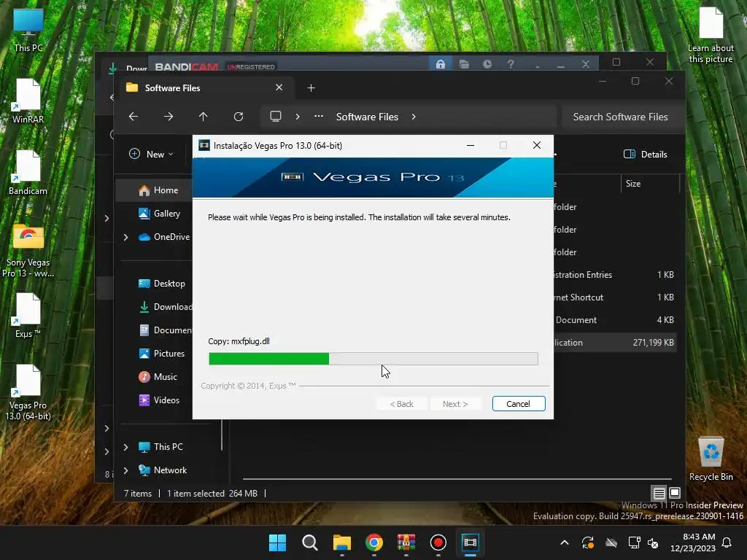Open the Windows Start menu
747x560 pixels.
(x=278, y=542)
